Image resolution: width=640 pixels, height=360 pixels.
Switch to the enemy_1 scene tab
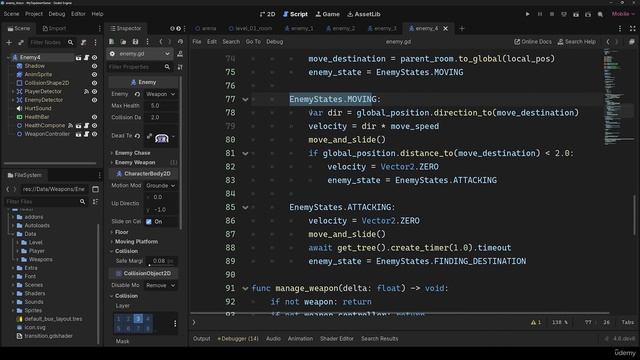click(x=299, y=29)
